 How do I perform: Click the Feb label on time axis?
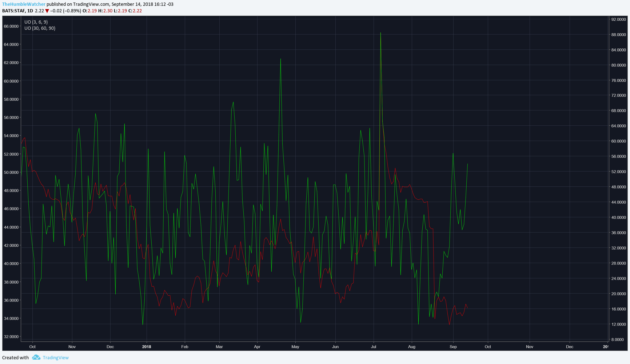(x=185, y=347)
